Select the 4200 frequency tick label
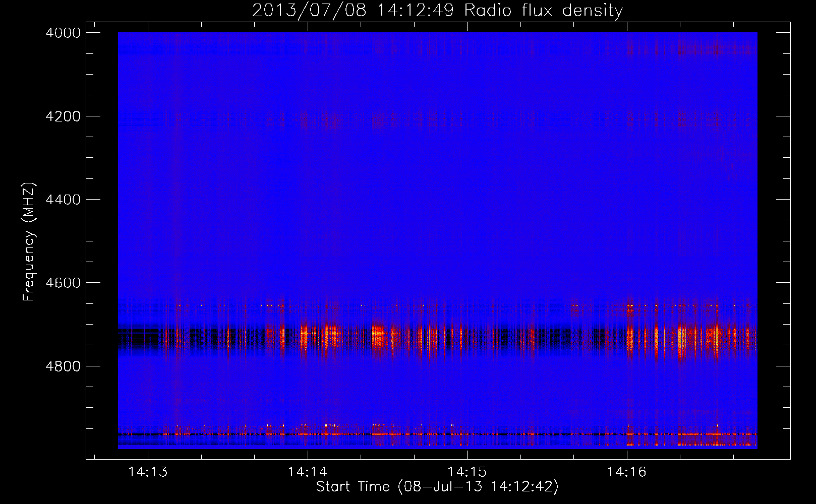 point(63,116)
